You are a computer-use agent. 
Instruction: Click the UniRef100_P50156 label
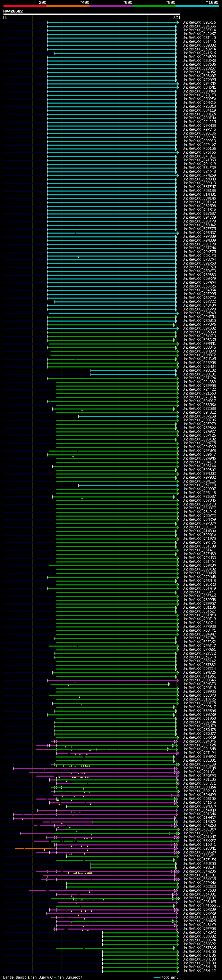199,149
